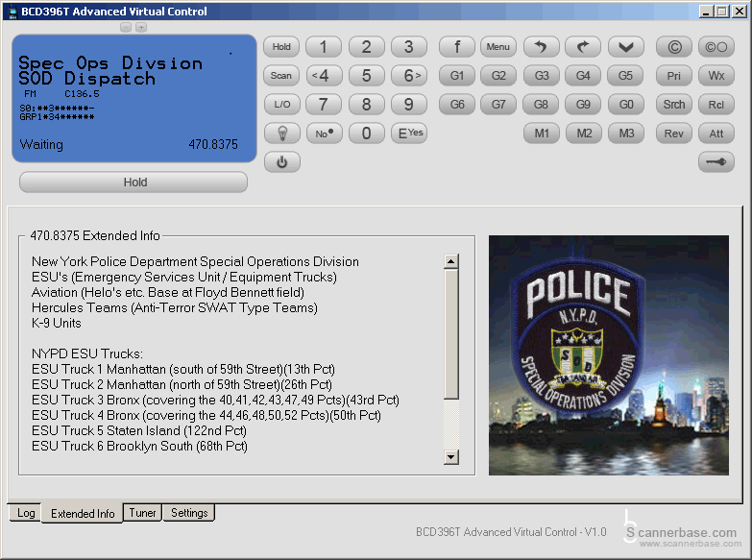Screen dimensions: 752x560
Task: Click the rotate left arrow button
Action: click(x=541, y=46)
